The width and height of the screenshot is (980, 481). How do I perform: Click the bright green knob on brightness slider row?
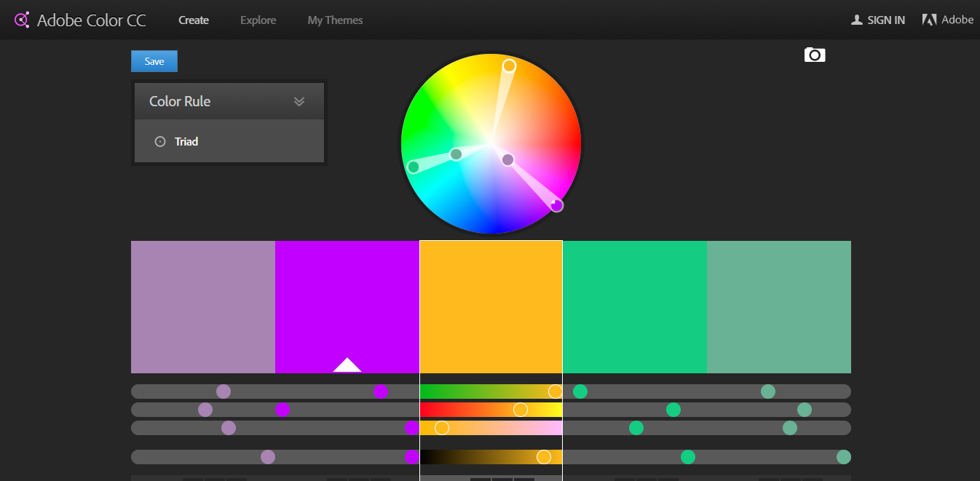(x=688, y=457)
